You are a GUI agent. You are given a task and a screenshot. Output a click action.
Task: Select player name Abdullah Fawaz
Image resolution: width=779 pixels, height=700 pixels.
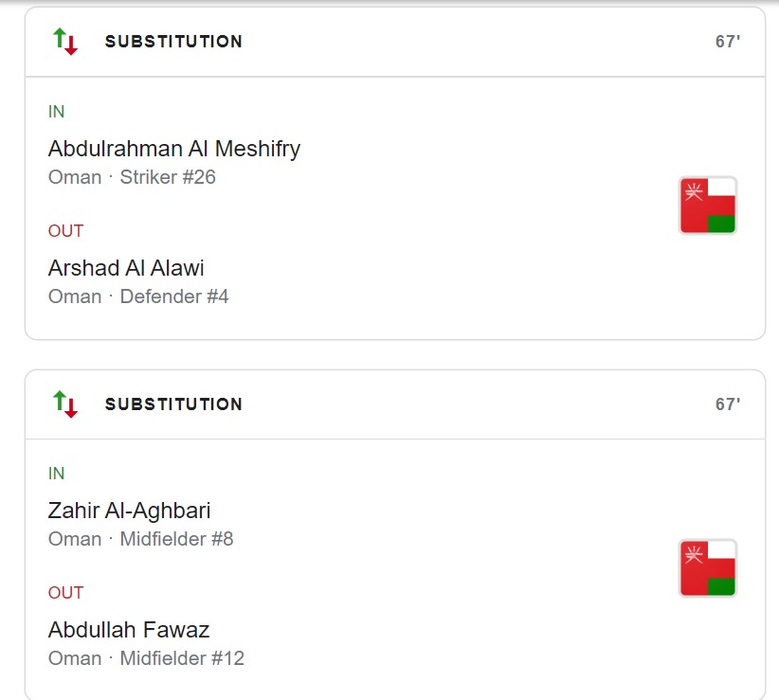pos(129,630)
